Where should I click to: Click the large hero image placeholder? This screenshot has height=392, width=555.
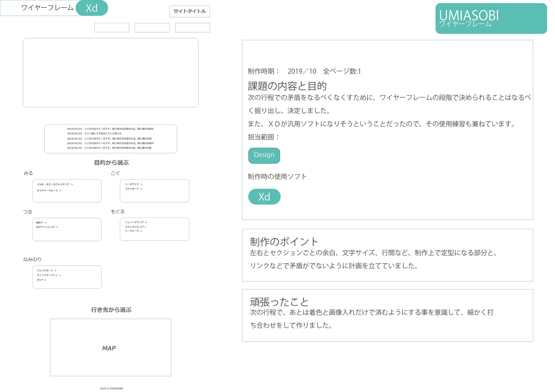[x=111, y=73]
